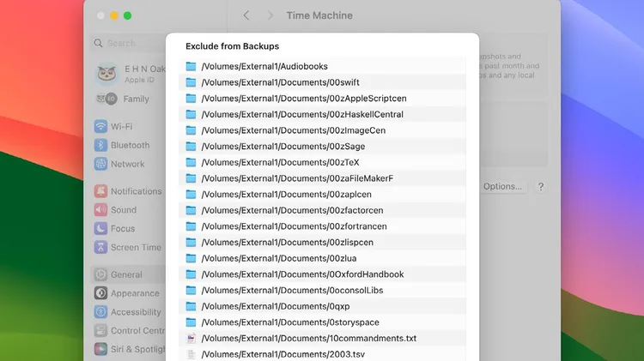The height and width of the screenshot is (361, 644).
Task: Click the Control Centre icon
Action: 100,330
